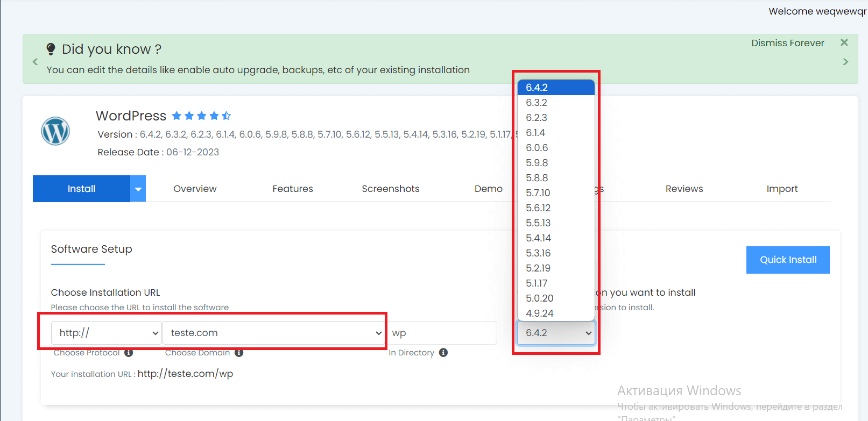Select version 5.9.8 in list

556,163
